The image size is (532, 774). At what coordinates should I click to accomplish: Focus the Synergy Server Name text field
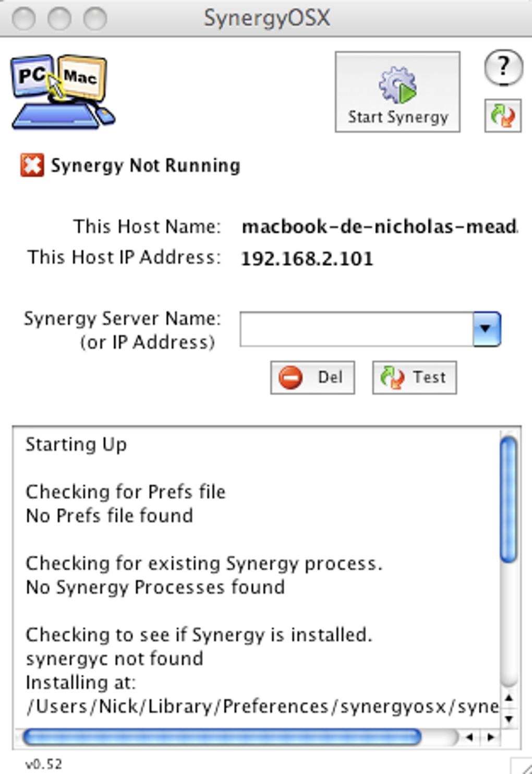coord(356,329)
